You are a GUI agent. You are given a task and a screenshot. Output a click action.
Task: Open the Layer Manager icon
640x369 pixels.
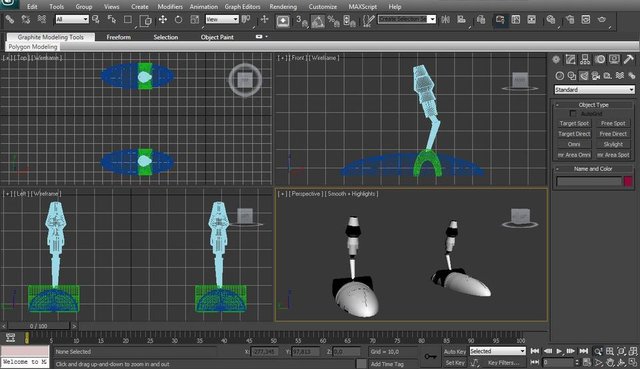pos(481,19)
